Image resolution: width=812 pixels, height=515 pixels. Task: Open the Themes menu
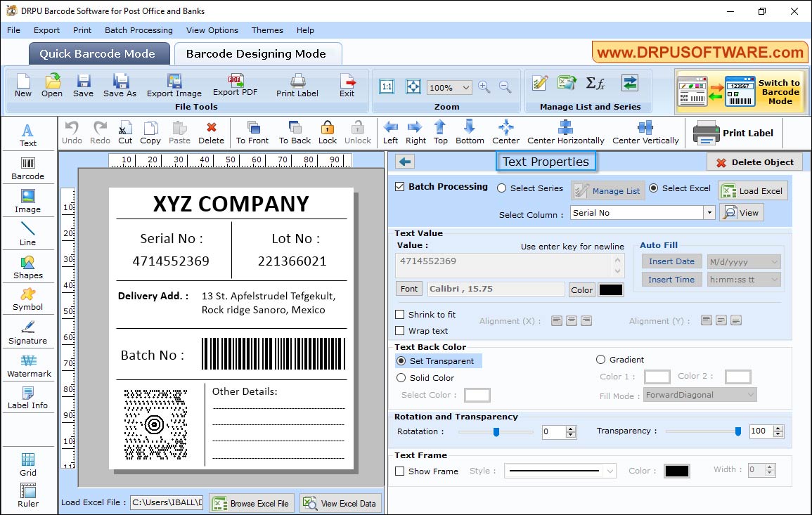pyautogui.click(x=267, y=30)
